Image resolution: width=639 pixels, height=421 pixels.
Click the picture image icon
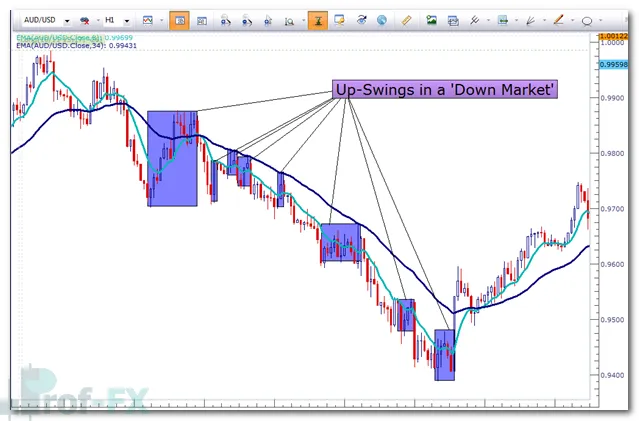pyautogui.click(x=431, y=20)
